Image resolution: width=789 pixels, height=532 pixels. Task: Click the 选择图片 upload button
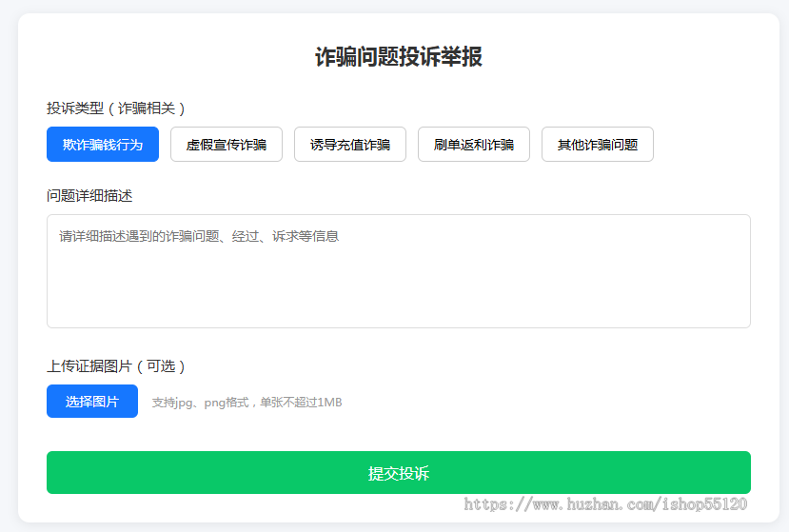click(x=92, y=401)
